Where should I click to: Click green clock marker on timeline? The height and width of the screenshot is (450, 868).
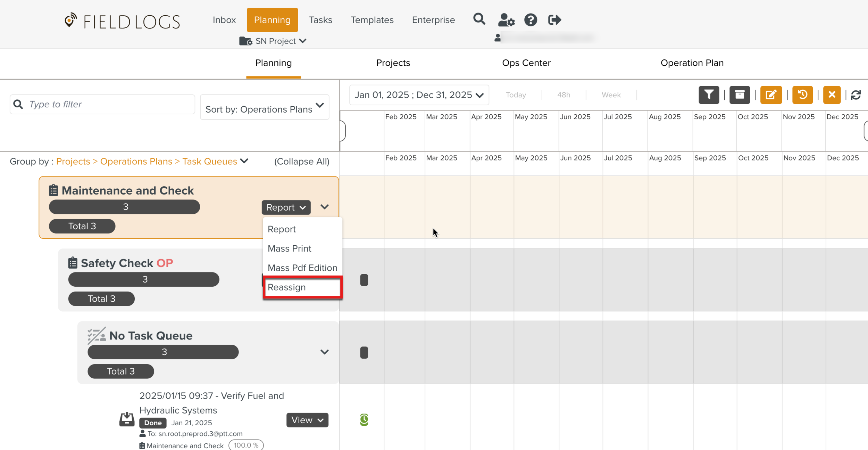click(x=364, y=420)
